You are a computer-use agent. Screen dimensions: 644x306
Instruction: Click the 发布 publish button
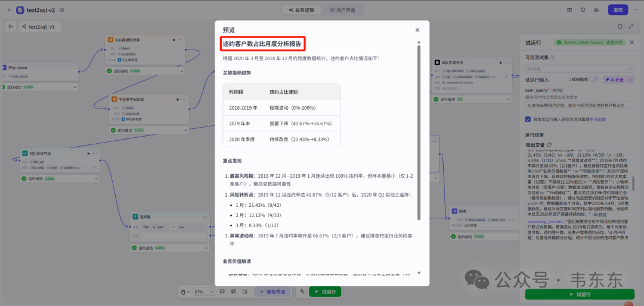point(618,10)
